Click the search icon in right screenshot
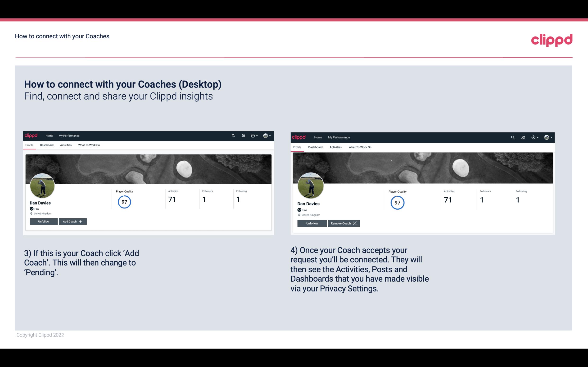The image size is (588, 367). click(512, 137)
